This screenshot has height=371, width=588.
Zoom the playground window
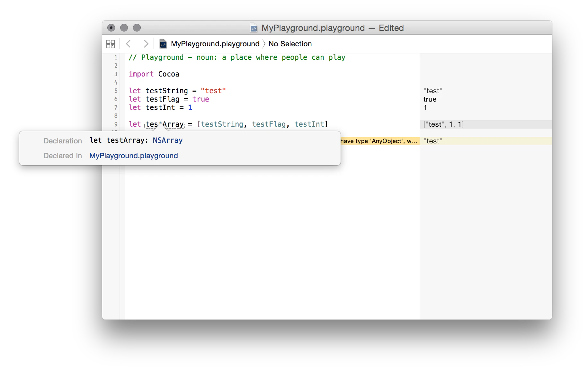click(137, 28)
